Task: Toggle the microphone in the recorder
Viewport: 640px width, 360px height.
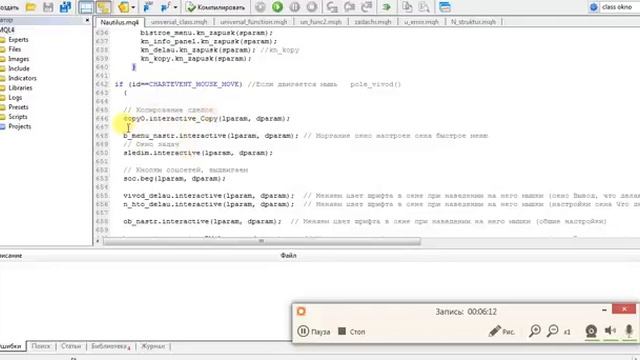Action: pyautogui.click(x=629, y=331)
